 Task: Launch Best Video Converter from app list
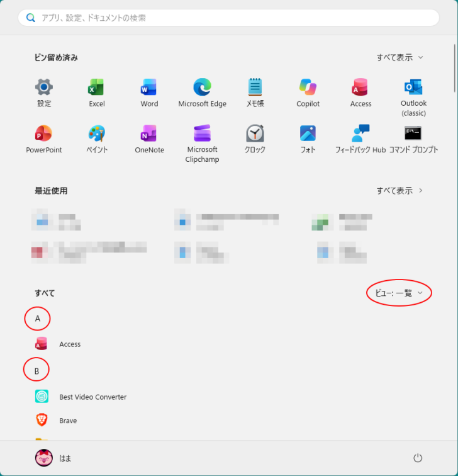tap(81, 397)
